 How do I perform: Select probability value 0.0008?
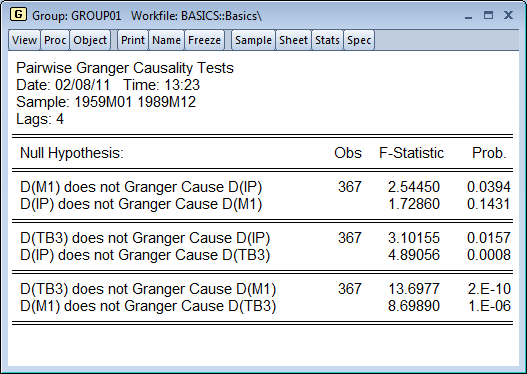(x=489, y=255)
